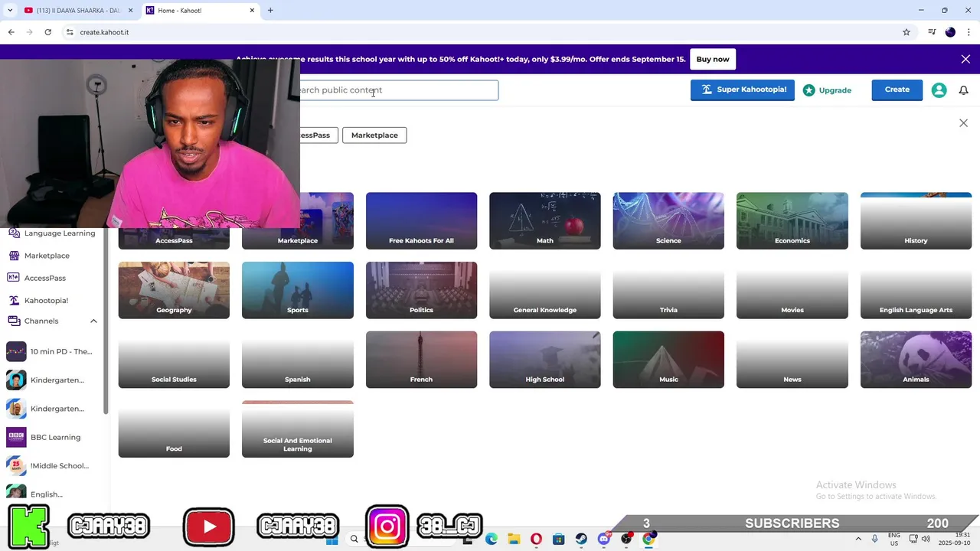Open the News category card

(792, 360)
